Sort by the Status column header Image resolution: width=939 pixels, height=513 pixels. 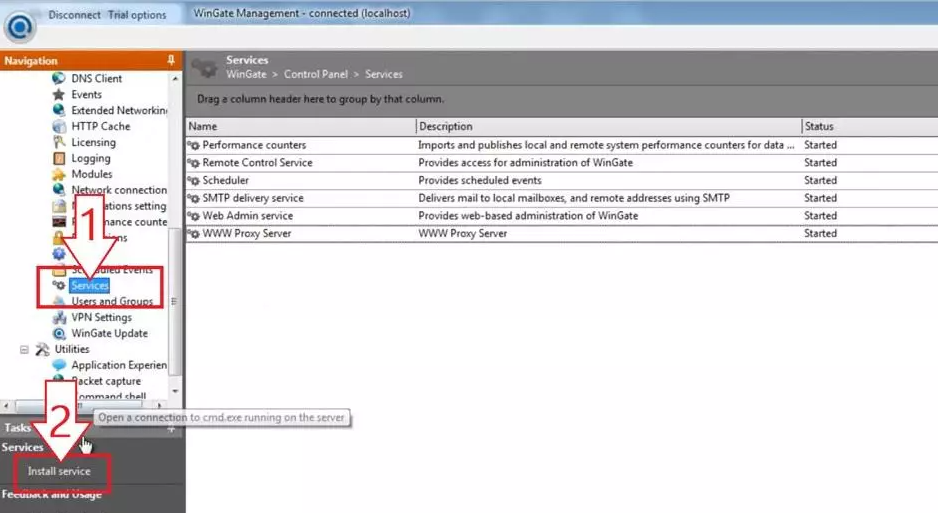[x=868, y=127]
